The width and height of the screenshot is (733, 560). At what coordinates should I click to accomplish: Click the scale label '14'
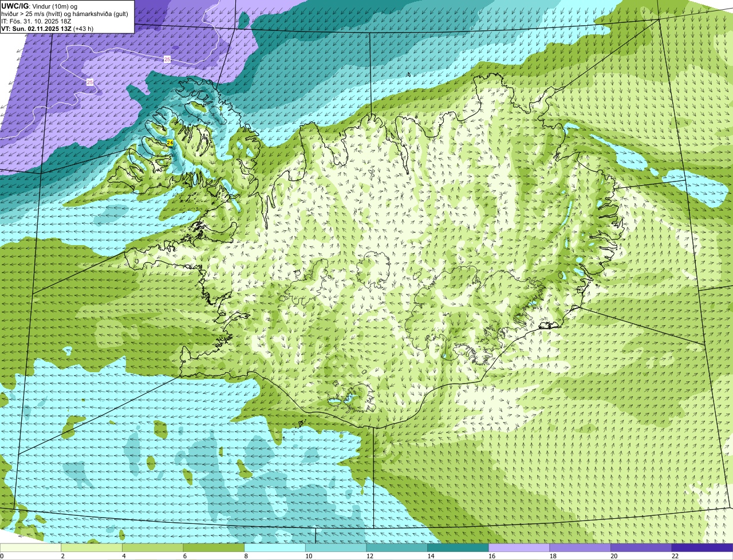pos(431,556)
